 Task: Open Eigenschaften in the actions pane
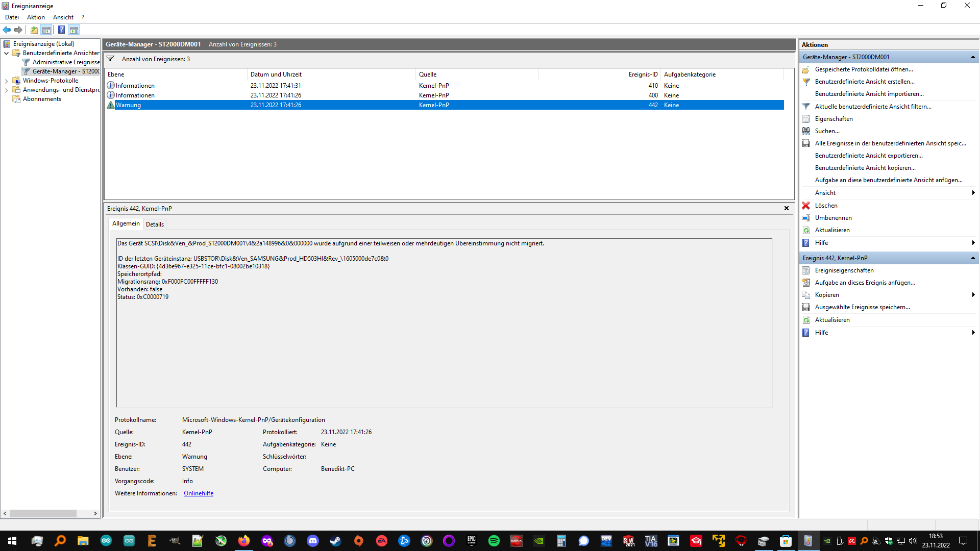click(834, 119)
